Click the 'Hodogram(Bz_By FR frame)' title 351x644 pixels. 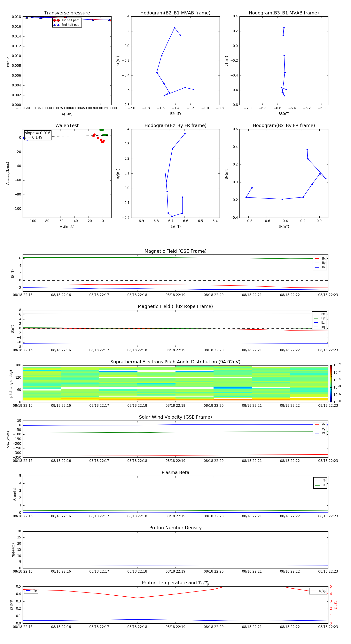(175, 125)
